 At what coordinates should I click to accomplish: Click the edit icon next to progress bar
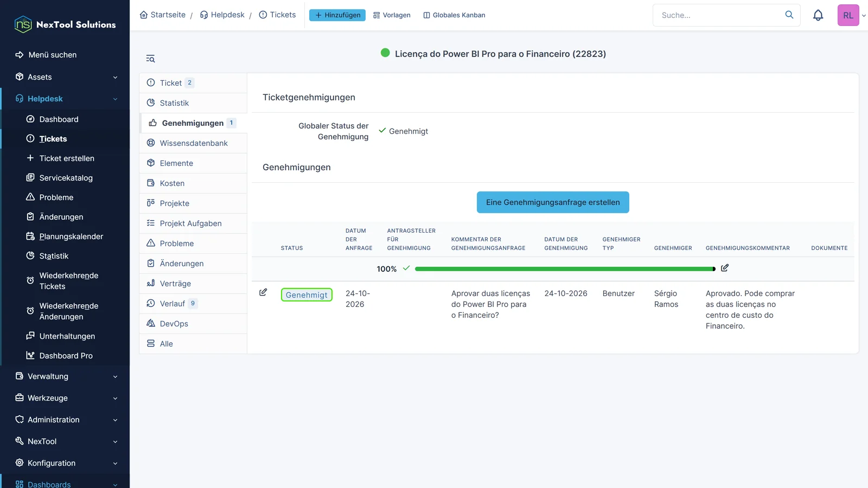click(725, 268)
